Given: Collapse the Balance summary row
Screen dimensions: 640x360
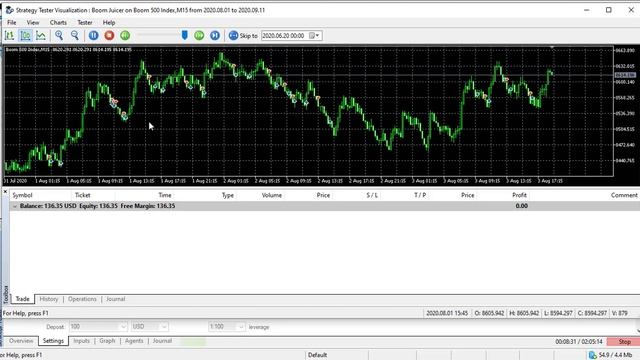Looking at the screenshot, I should pos(15,206).
